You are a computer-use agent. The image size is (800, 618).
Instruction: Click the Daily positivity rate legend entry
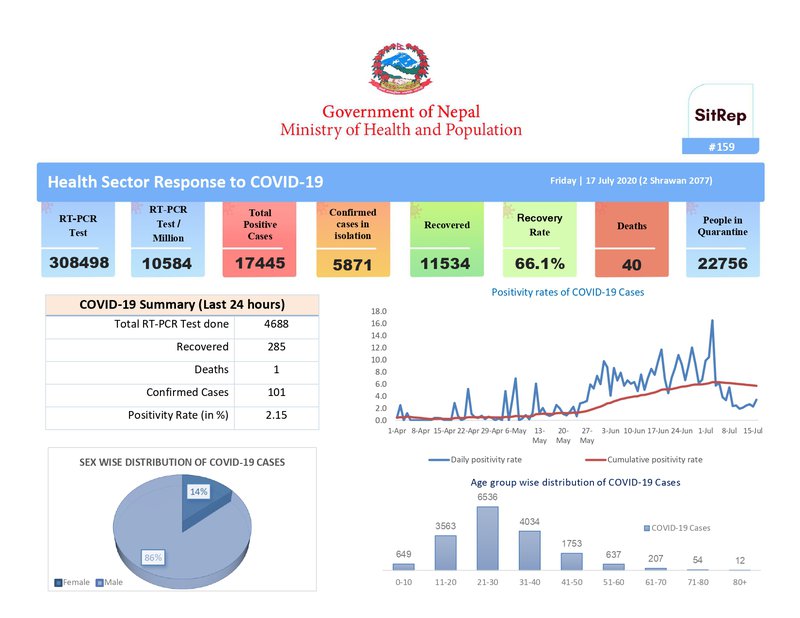(475, 459)
